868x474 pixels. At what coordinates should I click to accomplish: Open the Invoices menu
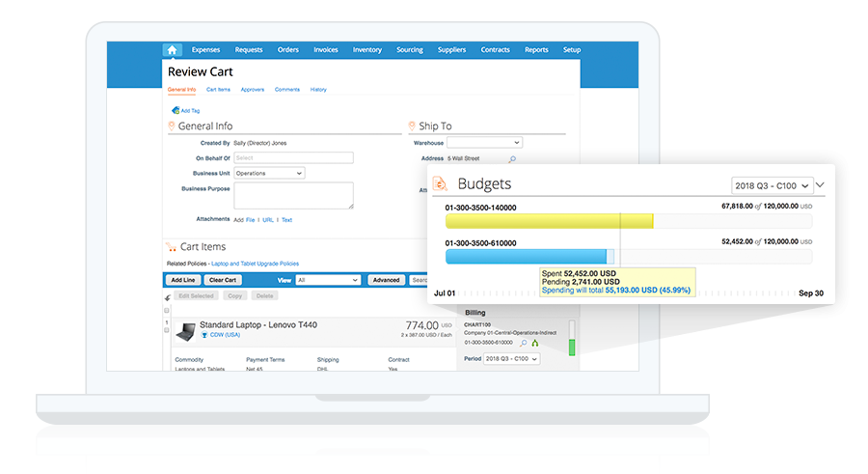point(326,50)
